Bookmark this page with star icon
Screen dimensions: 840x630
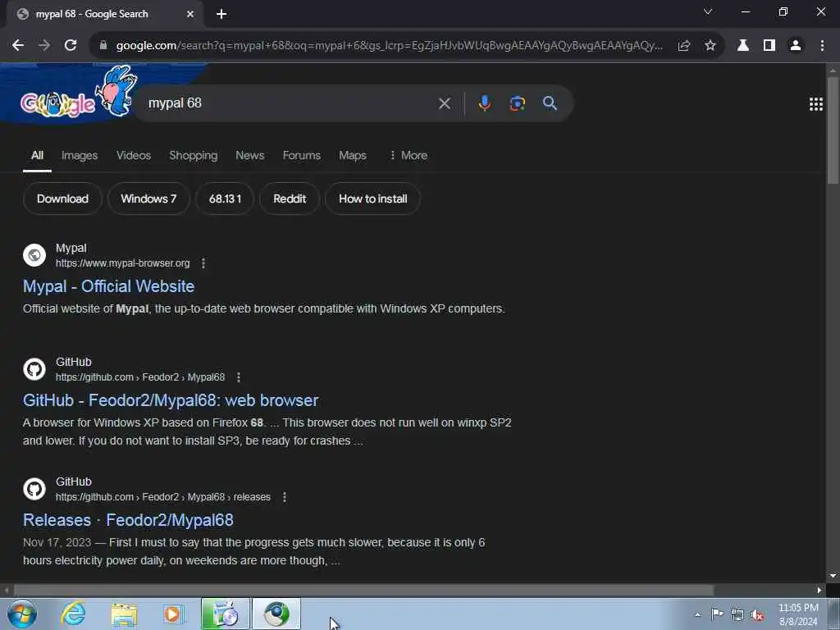[x=710, y=46]
